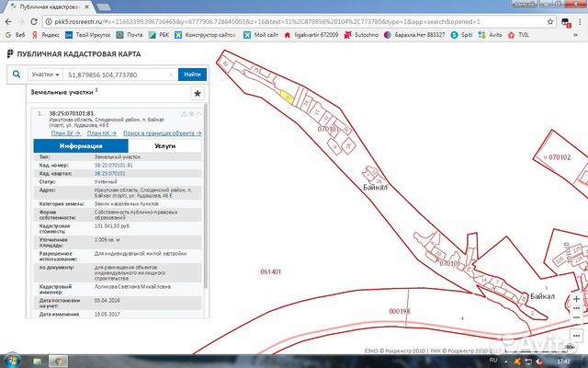This screenshot has width=588, height=368.
Task: Open the План ЗУ link
Action: 65,133
